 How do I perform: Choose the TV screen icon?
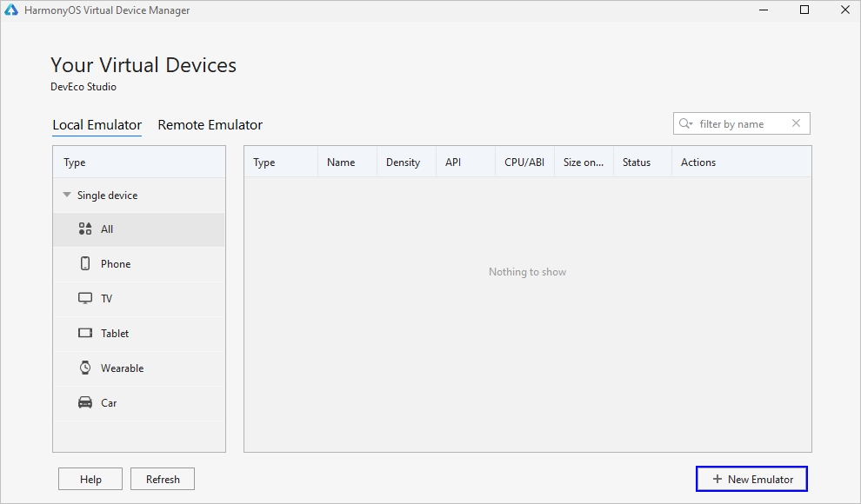pos(85,299)
